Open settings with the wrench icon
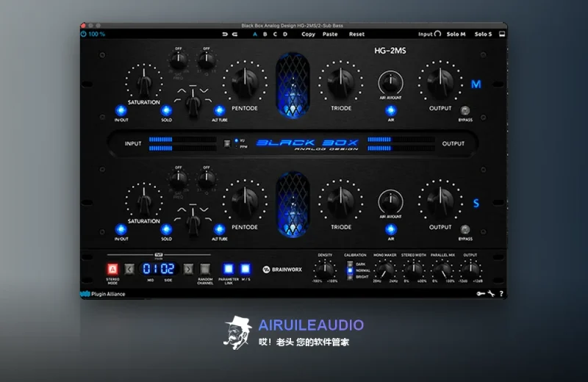Image resolution: width=588 pixels, height=382 pixels. (491, 294)
